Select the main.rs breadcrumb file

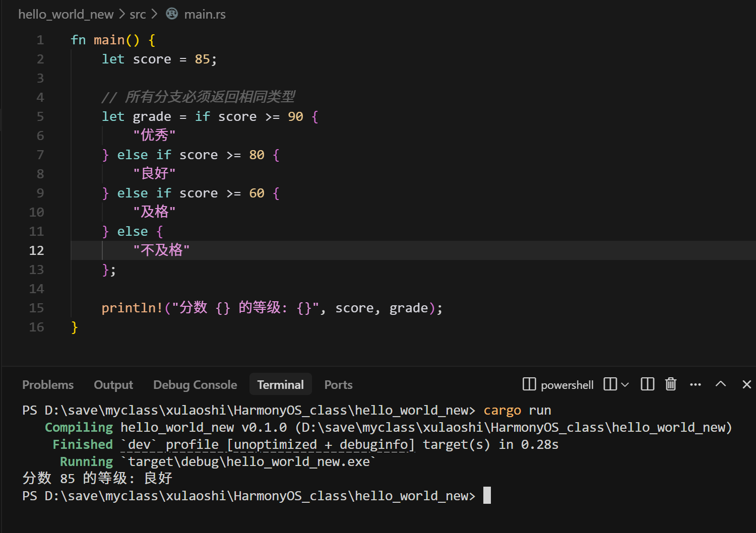click(205, 14)
